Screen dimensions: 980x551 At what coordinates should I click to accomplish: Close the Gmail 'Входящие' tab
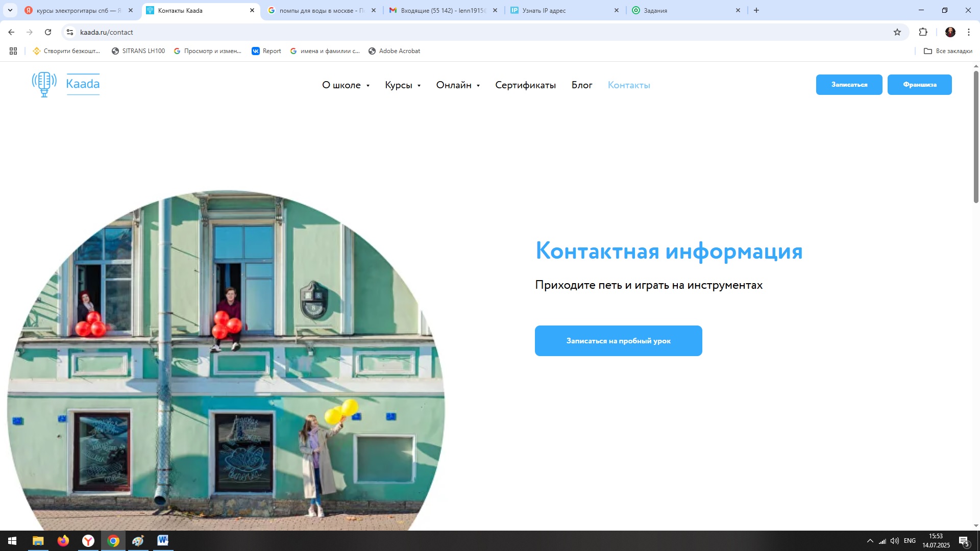495,10
